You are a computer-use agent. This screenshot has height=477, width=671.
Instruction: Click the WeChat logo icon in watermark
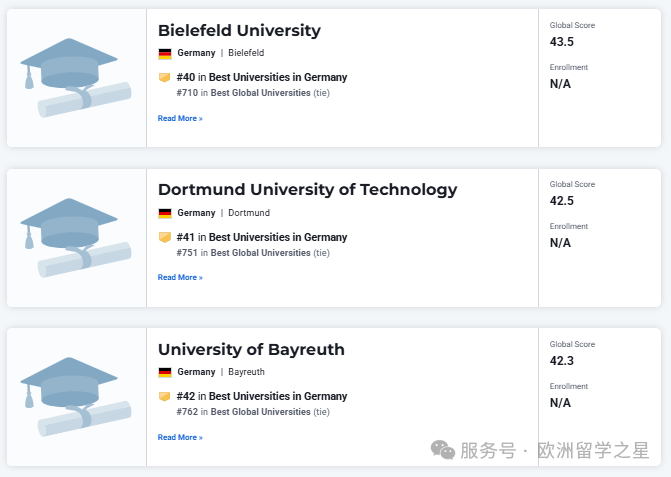(x=442, y=450)
